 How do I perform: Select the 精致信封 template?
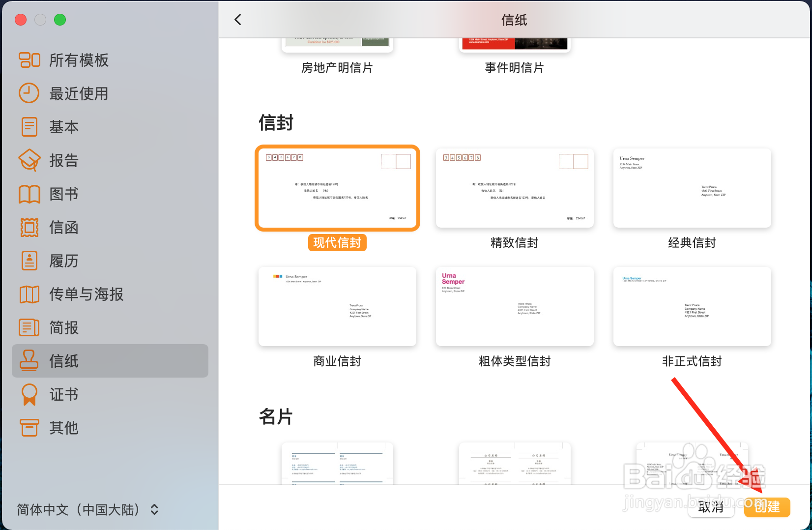(514, 188)
